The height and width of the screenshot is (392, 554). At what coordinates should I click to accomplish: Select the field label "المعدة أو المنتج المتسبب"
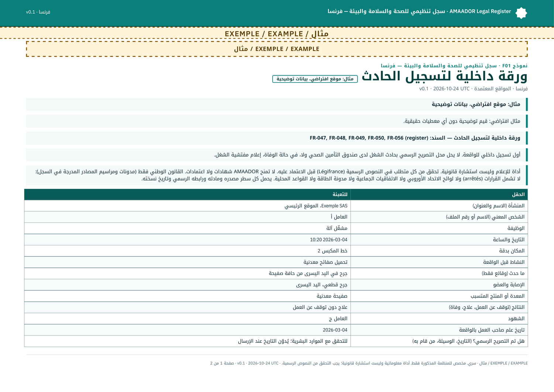coord(497,296)
